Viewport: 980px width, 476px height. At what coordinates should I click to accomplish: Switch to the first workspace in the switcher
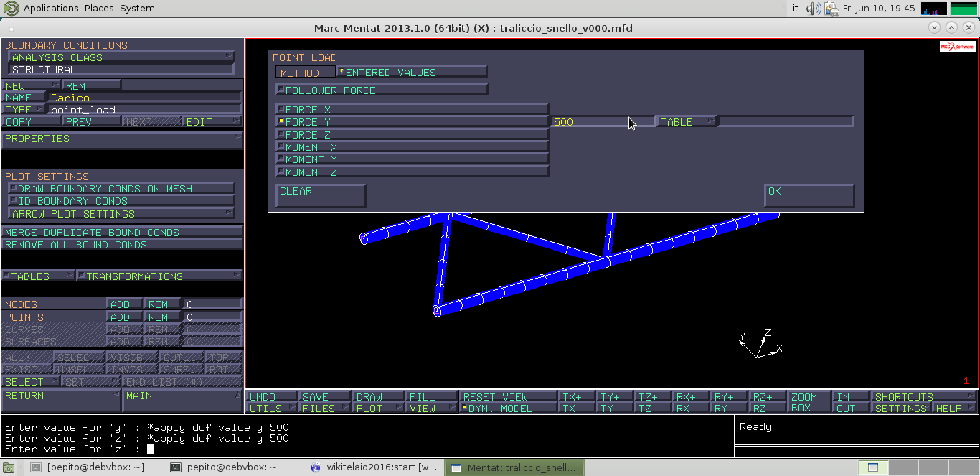[x=872, y=467]
